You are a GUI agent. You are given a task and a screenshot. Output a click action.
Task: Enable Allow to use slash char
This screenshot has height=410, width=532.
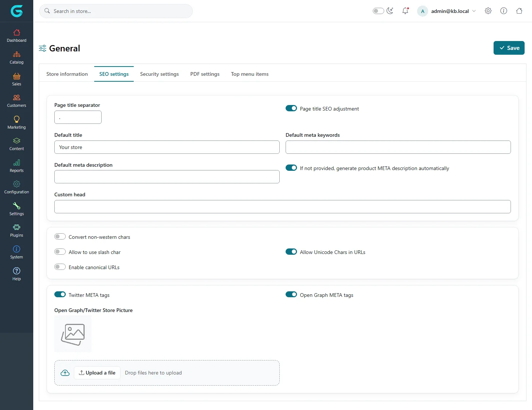coord(60,252)
